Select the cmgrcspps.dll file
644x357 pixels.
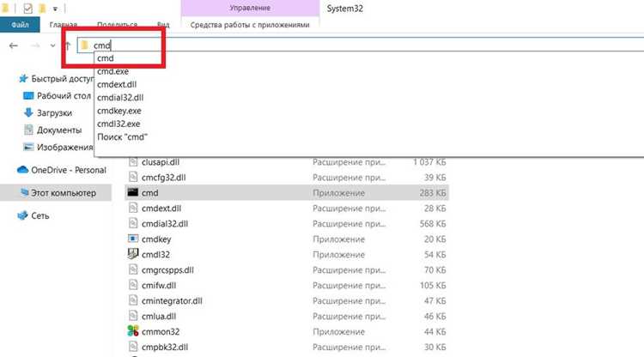pos(167,270)
